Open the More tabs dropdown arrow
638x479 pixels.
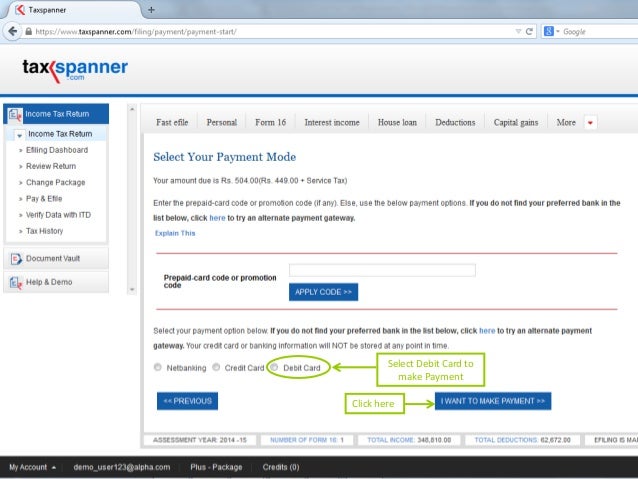[x=590, y=122]
